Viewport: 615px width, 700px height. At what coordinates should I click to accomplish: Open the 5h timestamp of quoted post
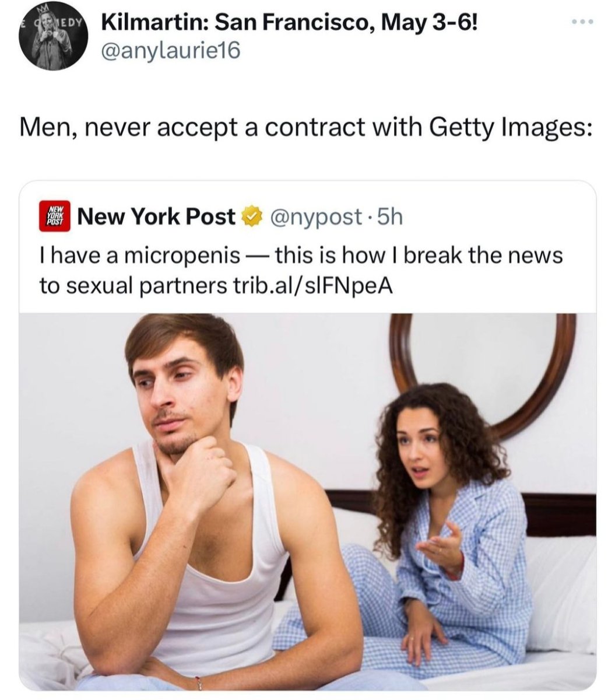coord(390,217)
